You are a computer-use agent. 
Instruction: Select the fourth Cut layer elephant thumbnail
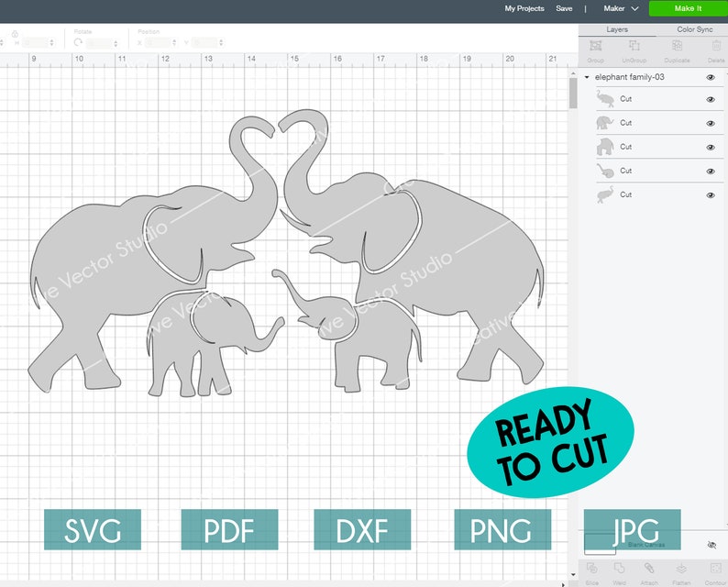605,171
